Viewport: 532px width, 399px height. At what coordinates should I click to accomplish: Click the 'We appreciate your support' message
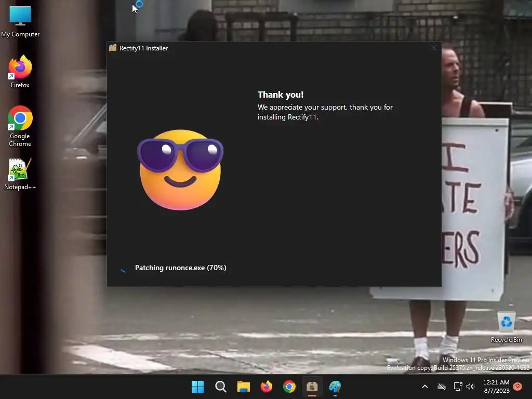click(325, 112)
